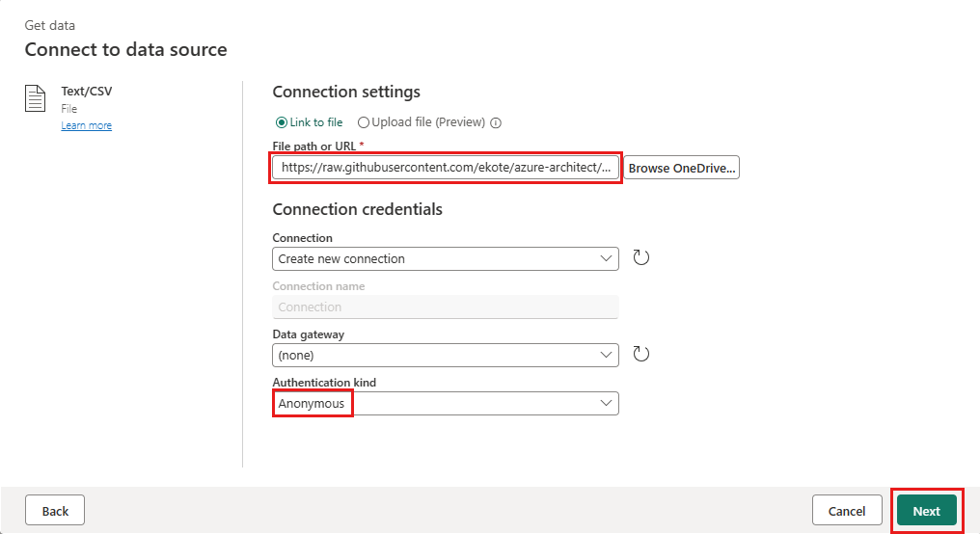The width and height of the screenshot is (980, 534).
Task: Click the Text/CSV file document icon
Action: (35, 98)
